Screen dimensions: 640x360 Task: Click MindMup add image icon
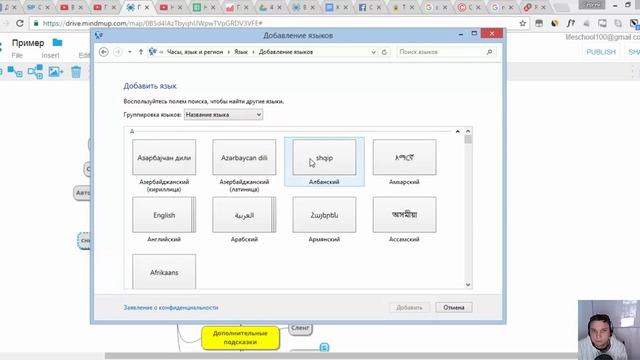[56, 72]
